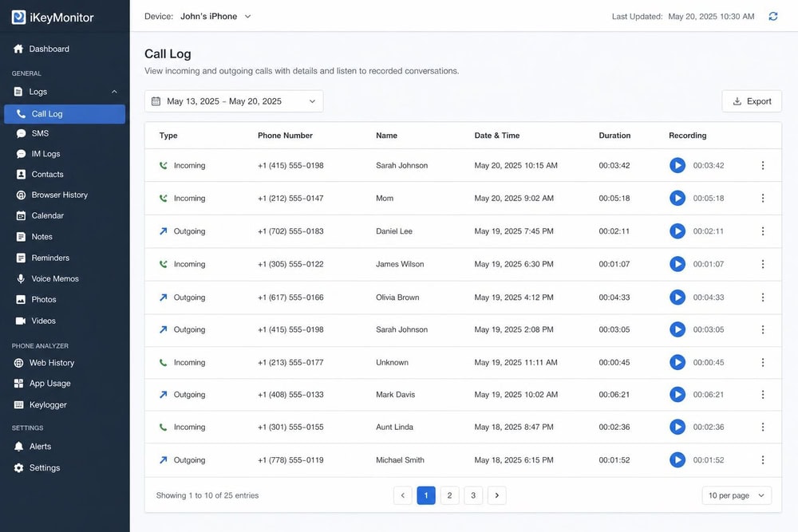The height and width of the screenshot is (532, 798).
Task: Click the Reminders sidebar icon
Action: tap(21, 258)
